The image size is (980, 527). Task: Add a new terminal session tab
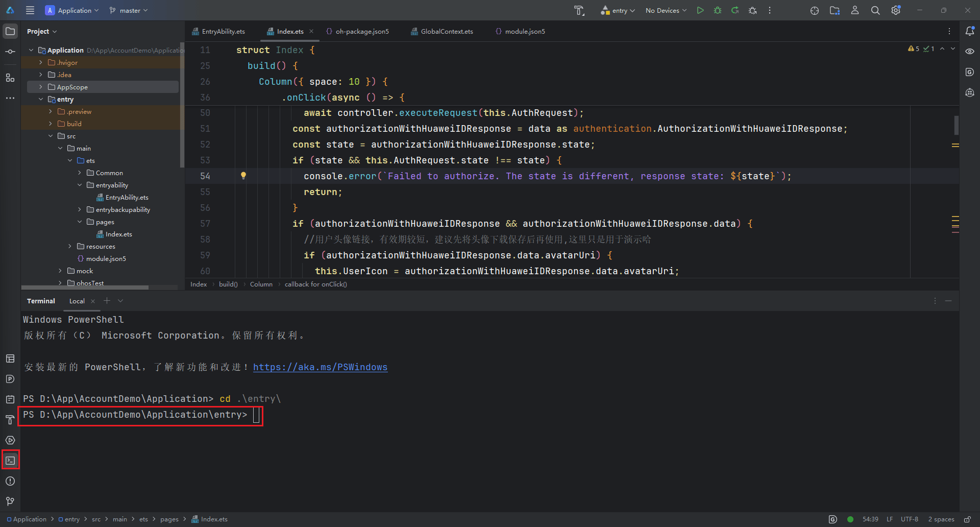107,301
